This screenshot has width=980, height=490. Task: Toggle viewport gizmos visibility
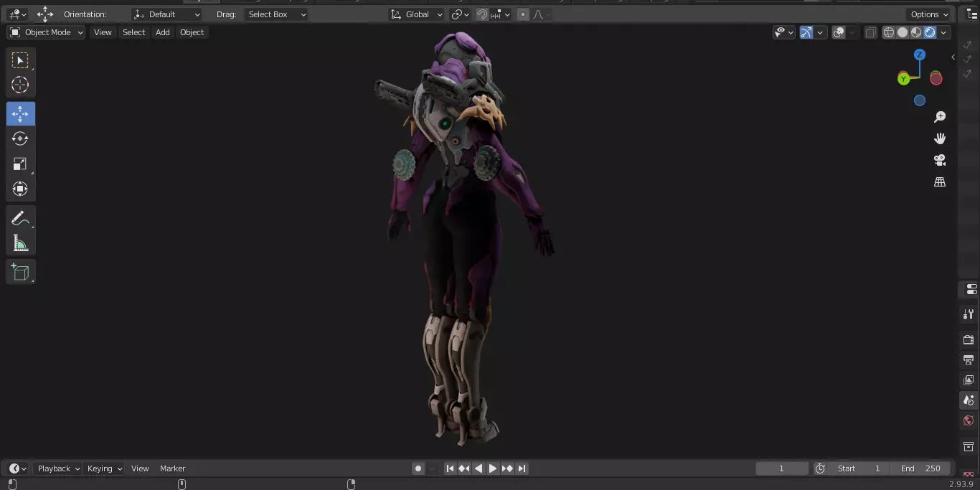[x=806, y=32]
